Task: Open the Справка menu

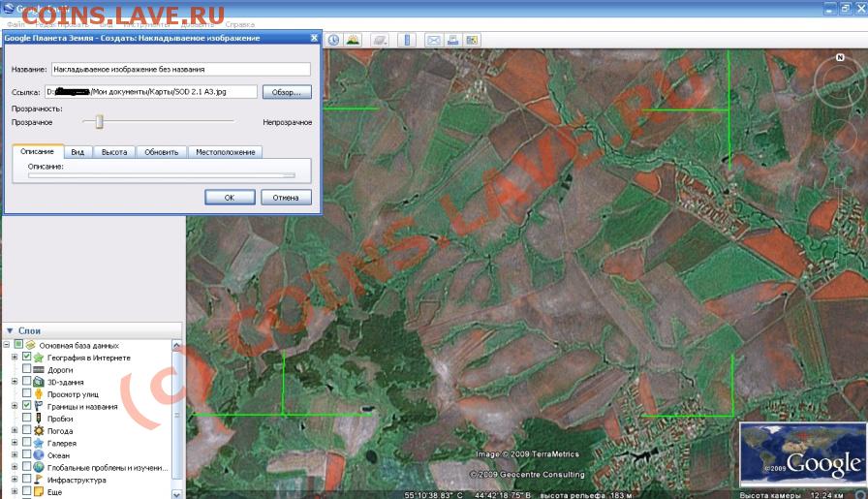Action: (240, 24)
